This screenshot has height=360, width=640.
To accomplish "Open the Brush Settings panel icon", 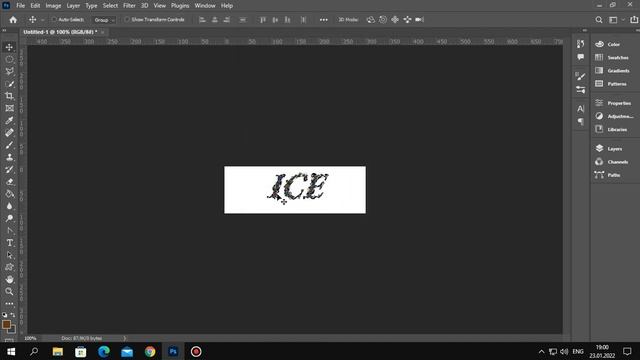I will pyautogui.click(x=580, y=76).
